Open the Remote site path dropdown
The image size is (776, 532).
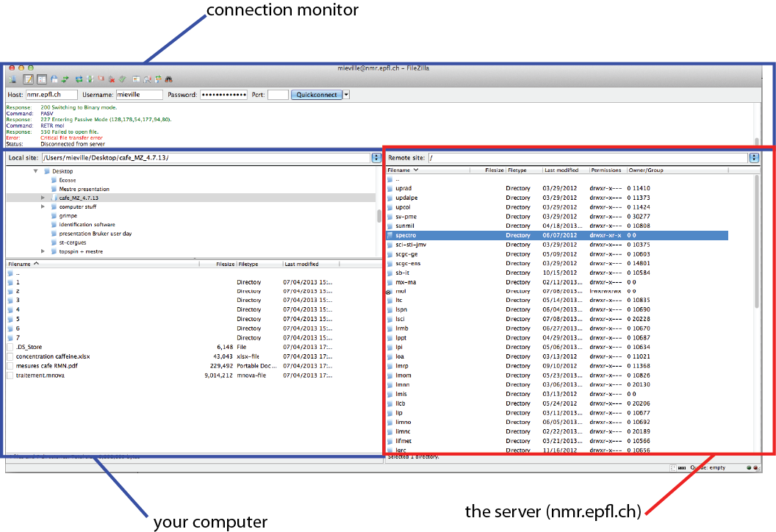(754, 158)
